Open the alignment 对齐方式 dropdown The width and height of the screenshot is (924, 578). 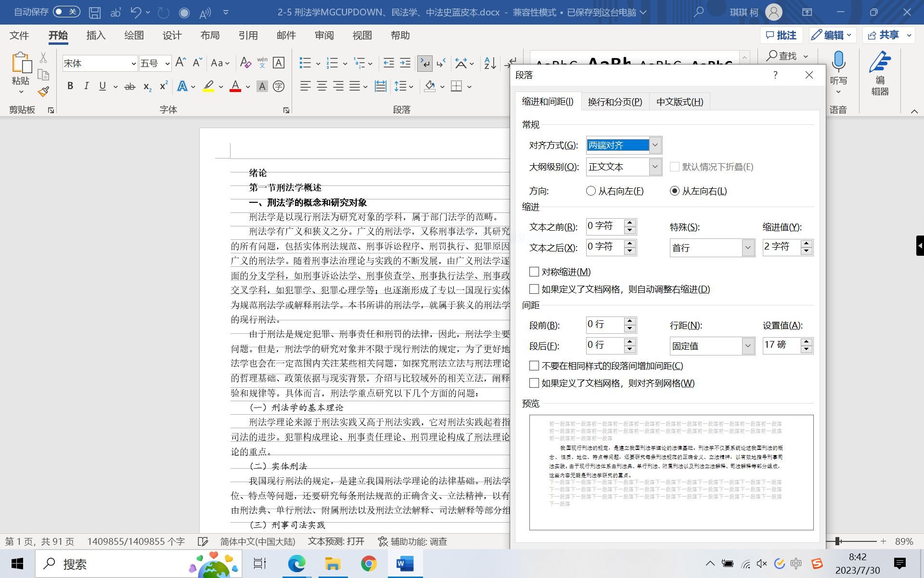[655, 145]
